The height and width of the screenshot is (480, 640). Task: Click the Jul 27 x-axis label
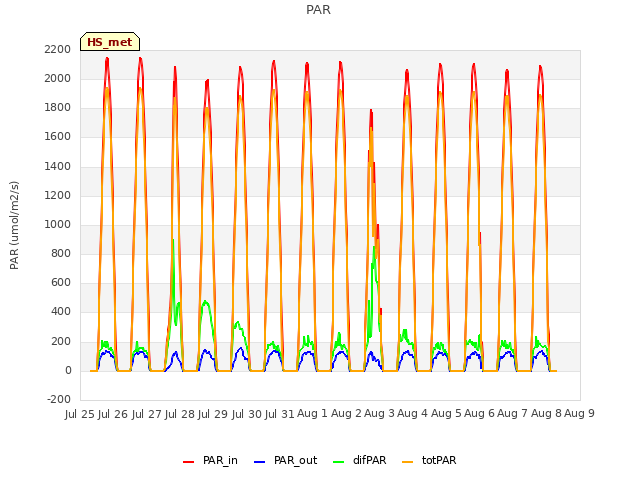[x=147, y=414]
